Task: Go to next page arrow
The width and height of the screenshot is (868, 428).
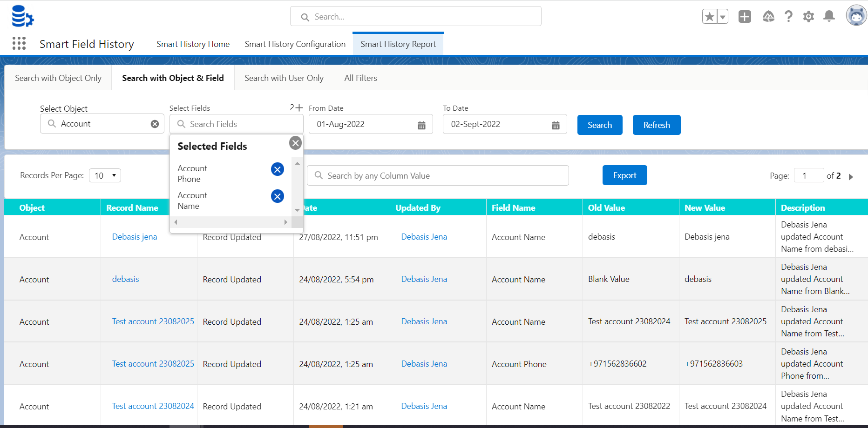Action: 851,177
